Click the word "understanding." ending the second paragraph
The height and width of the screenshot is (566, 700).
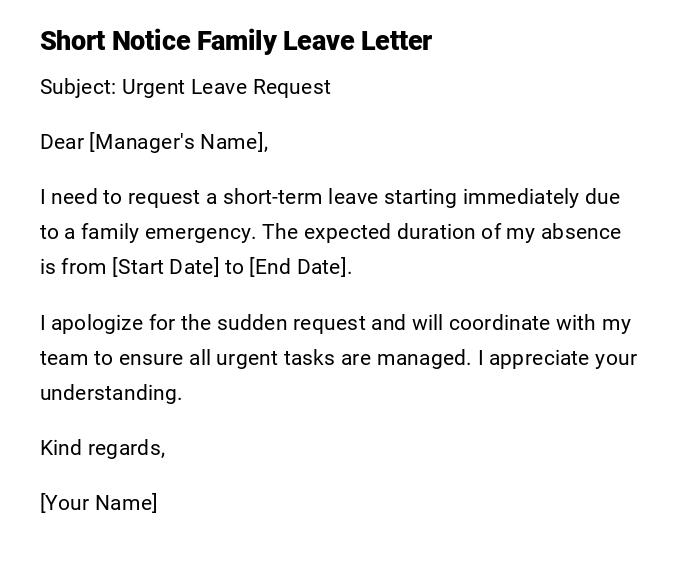click(x=111, y=393)
